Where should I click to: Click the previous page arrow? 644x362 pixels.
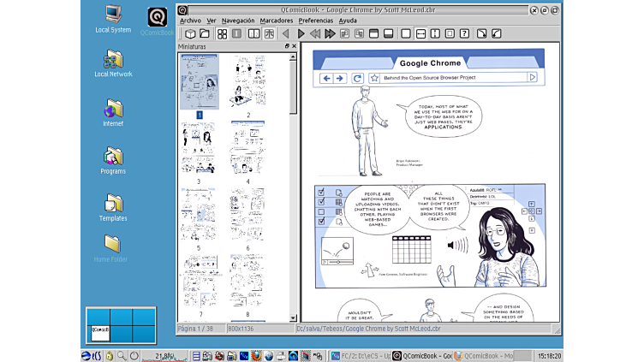point(285,33)
